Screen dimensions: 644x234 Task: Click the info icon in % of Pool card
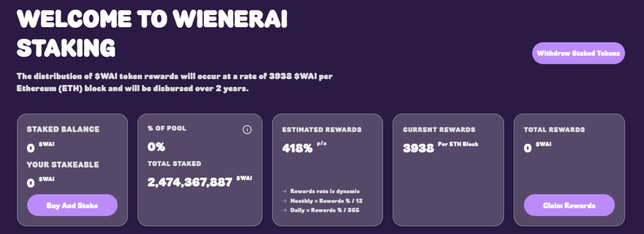(x=247, y=130)
